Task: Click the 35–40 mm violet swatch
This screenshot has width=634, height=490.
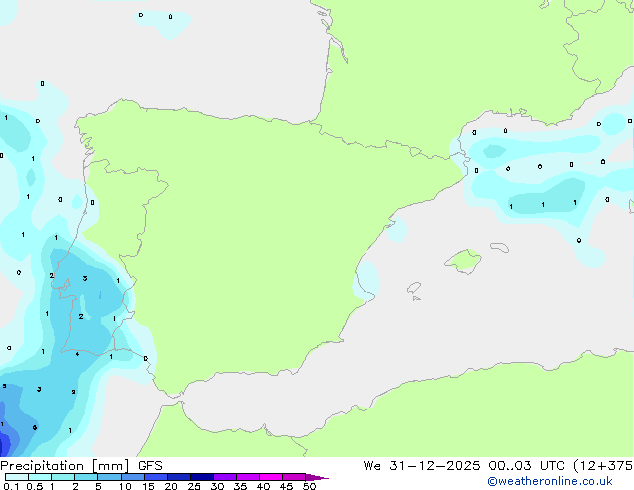Action: [x=247, y=477]
